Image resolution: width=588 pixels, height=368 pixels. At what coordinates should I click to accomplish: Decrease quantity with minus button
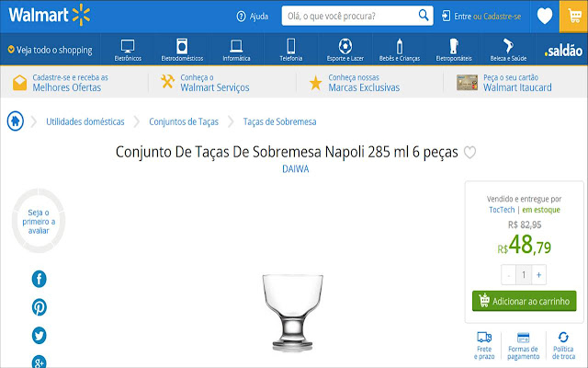click(508, 275)
